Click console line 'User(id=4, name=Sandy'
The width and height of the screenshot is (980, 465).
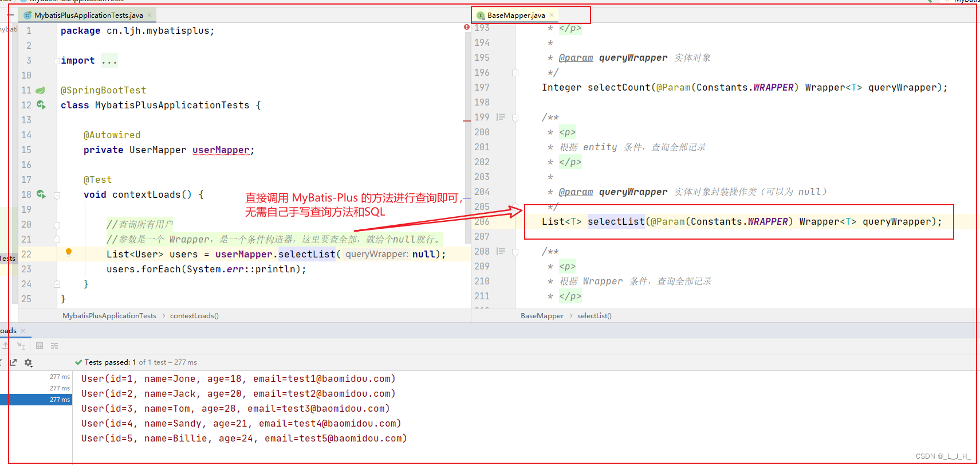241,424
